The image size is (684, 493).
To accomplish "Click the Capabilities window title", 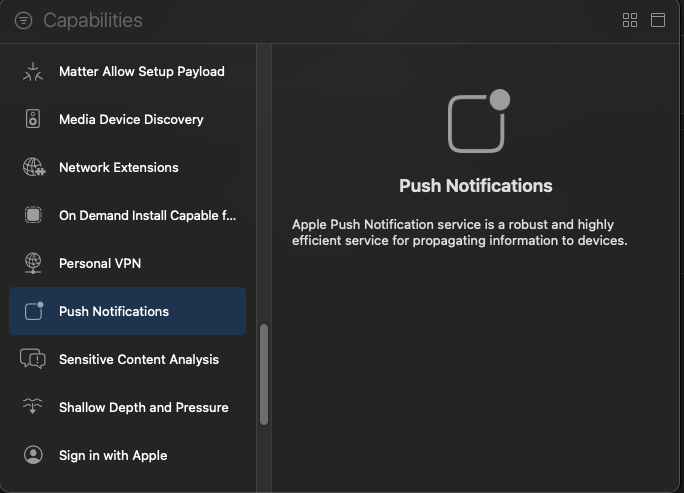I will pos(93,21).
